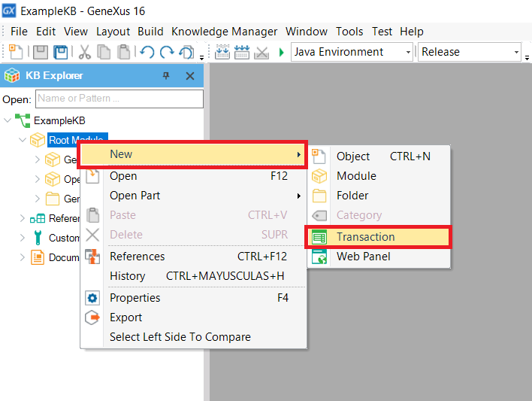Click the Save All toolbar icon

coord(61,52)
